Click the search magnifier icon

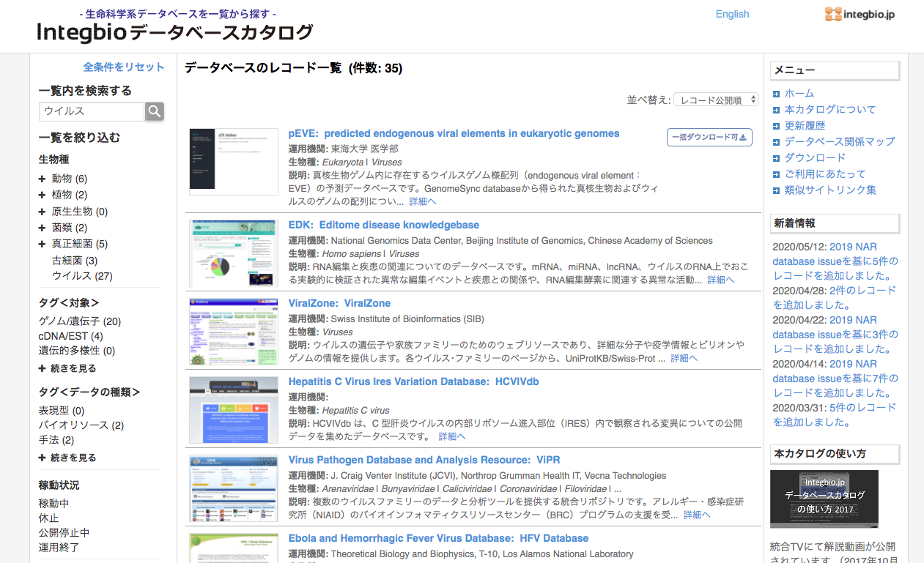[x=154, y=111]
